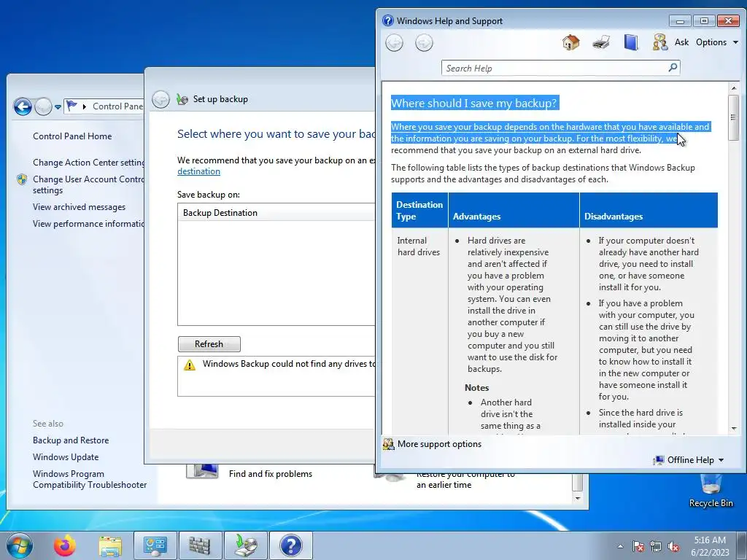
Task: Click the Ask people icon in Help toolbar
Action: (659, 42)
